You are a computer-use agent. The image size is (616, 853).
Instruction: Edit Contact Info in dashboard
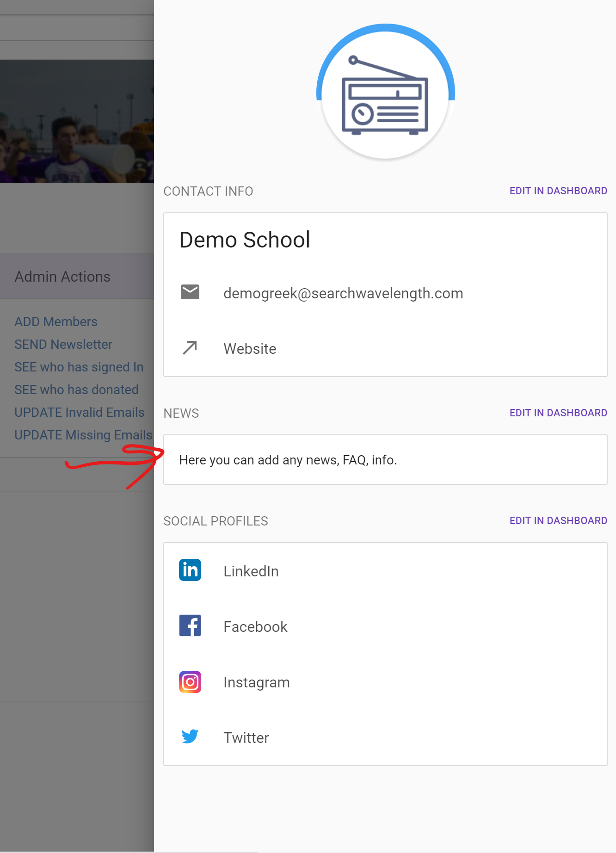(558, 191)
